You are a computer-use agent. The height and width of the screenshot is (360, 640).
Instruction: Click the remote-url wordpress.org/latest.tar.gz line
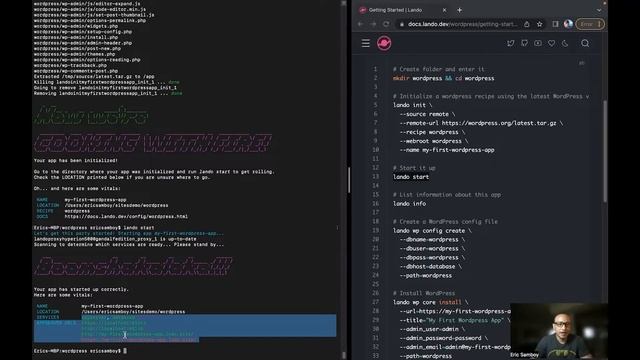coord(481,123)
